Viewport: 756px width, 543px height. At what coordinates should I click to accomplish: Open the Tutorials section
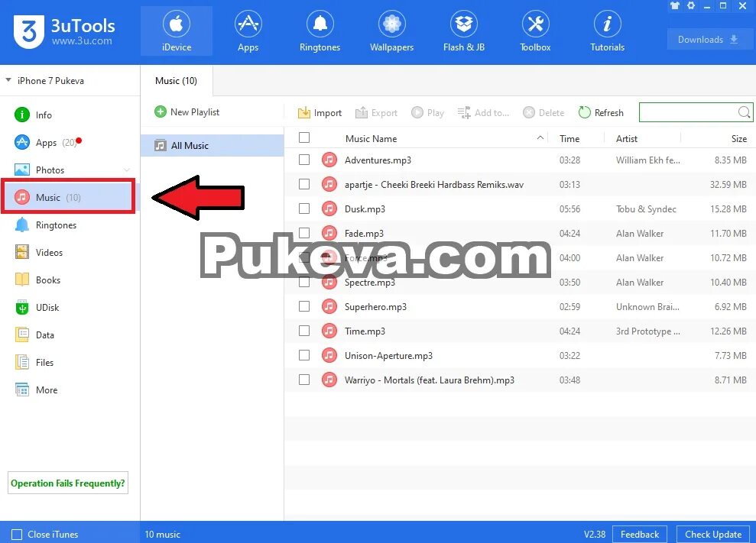607,31
